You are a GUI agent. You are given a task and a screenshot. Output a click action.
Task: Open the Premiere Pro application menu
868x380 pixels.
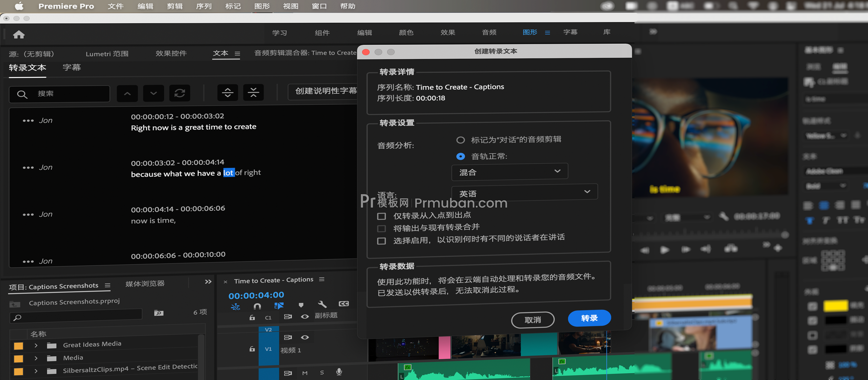coord(66,6)
